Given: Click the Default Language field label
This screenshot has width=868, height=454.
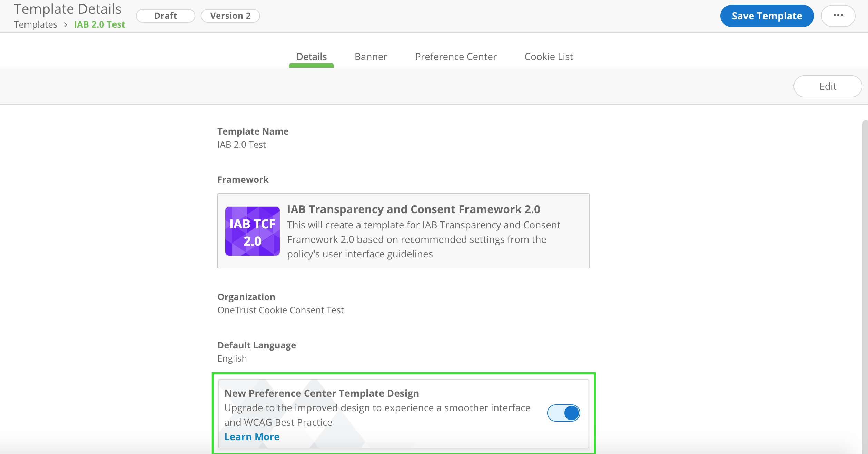Looking at the screenshot, I should 257,345.
